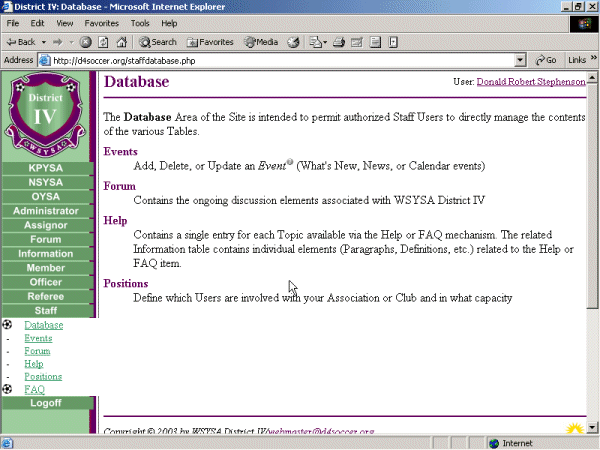Click the Logoff sidebar button
600x450 pixels.
point(46,403)
